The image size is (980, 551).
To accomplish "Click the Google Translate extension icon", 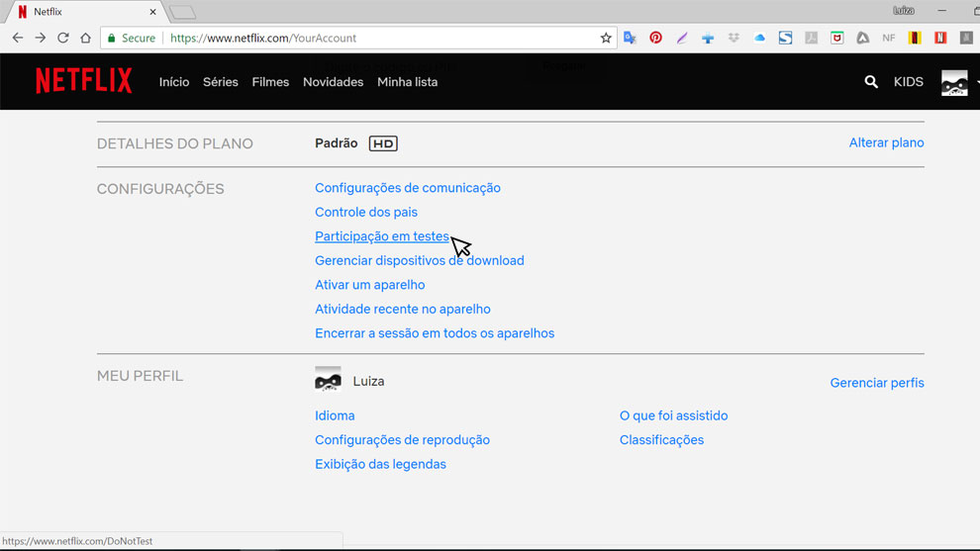I will click(630, 39).
